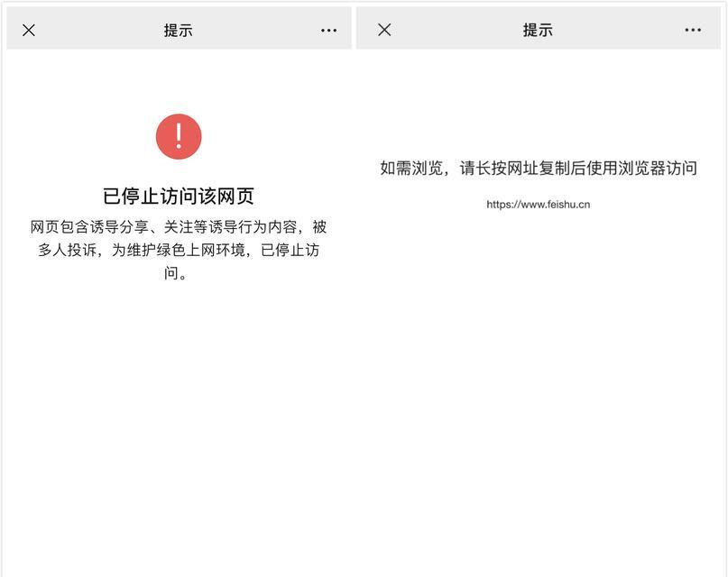Click the heading 已停止访问该网页

point(179,197)
